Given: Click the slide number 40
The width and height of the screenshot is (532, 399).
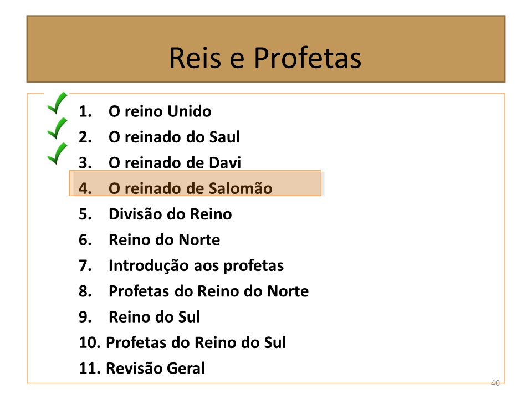Looking at the screenshot, I should 495,383.
